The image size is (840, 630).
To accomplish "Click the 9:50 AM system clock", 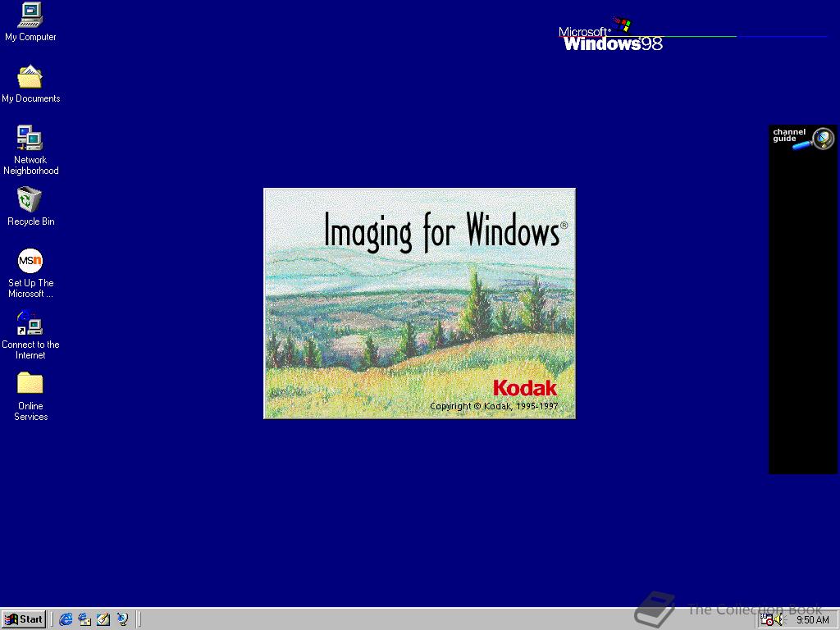I will [812, 620].
